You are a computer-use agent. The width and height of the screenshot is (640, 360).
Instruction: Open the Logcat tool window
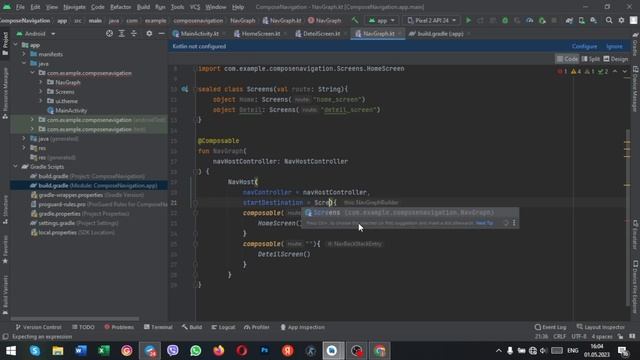223,327
